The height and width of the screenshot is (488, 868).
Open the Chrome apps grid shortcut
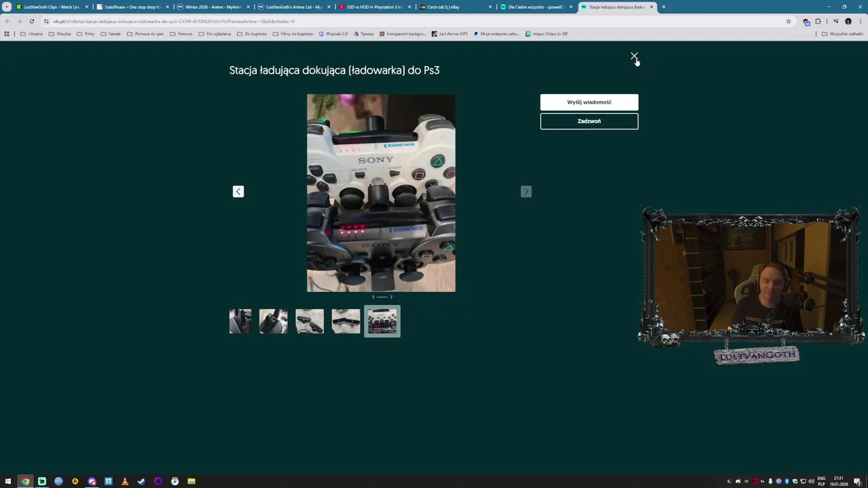[x=7, y=34]
